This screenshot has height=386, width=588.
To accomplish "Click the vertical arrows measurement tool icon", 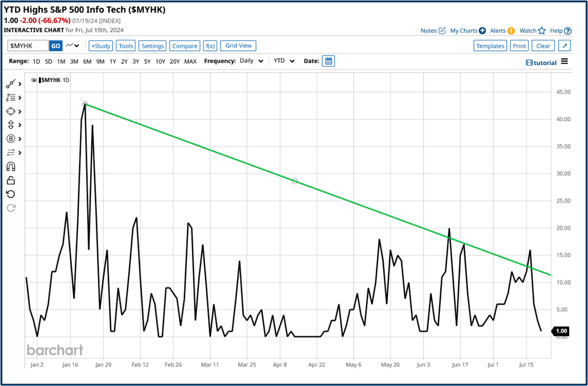I will pos(11,124).
